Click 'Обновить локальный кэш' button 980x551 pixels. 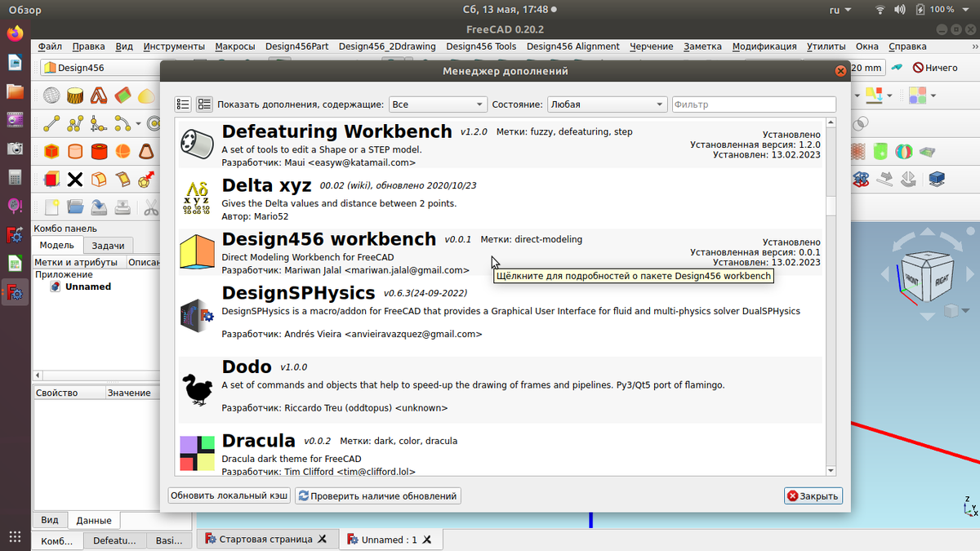coord(229,495)
